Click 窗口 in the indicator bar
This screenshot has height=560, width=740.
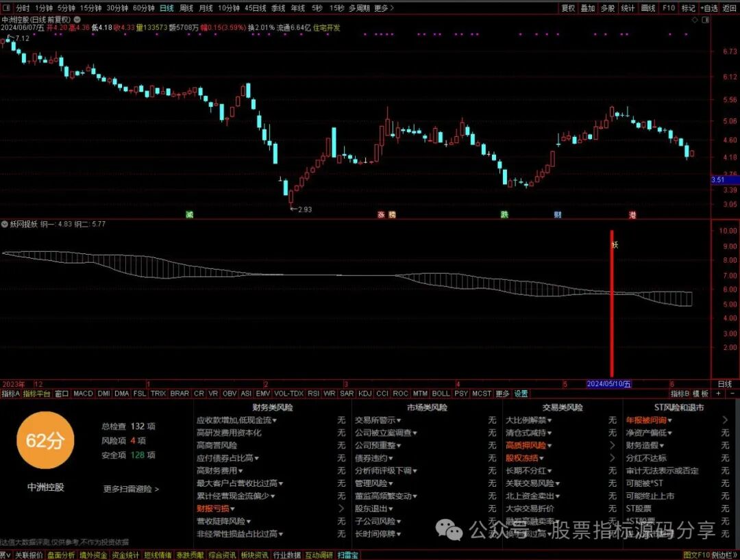click(62, 394)
